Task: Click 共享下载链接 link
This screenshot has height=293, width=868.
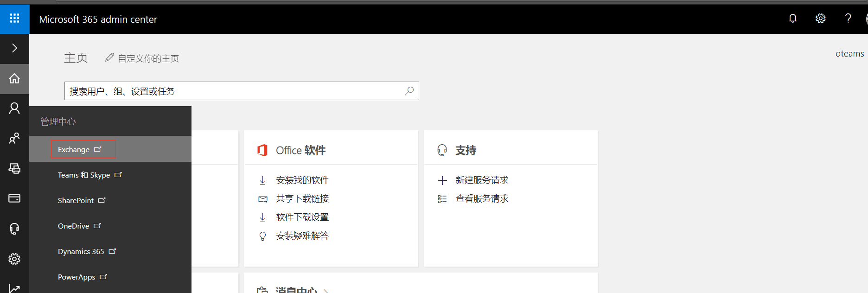Action: click(x=302, y=198)
